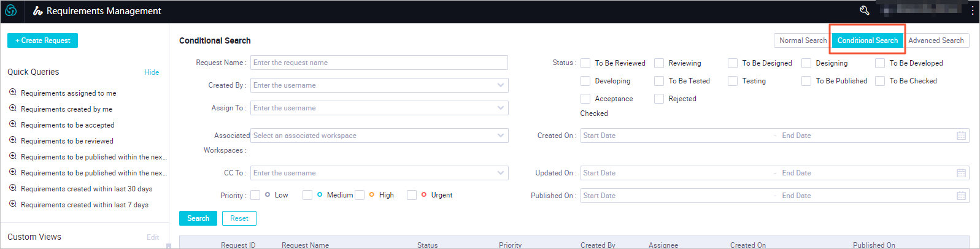The image size is (980, 249).
Task: Check the Developing status box
Action: click(585, 81)
